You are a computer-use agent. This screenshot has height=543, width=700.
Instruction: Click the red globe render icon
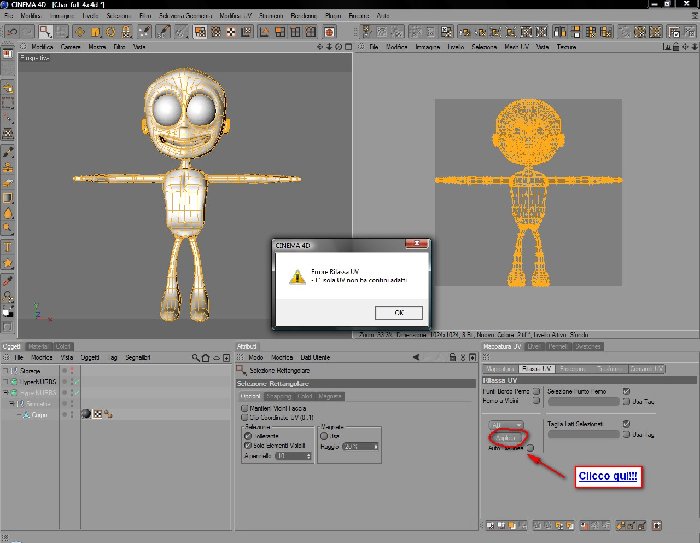329,32
